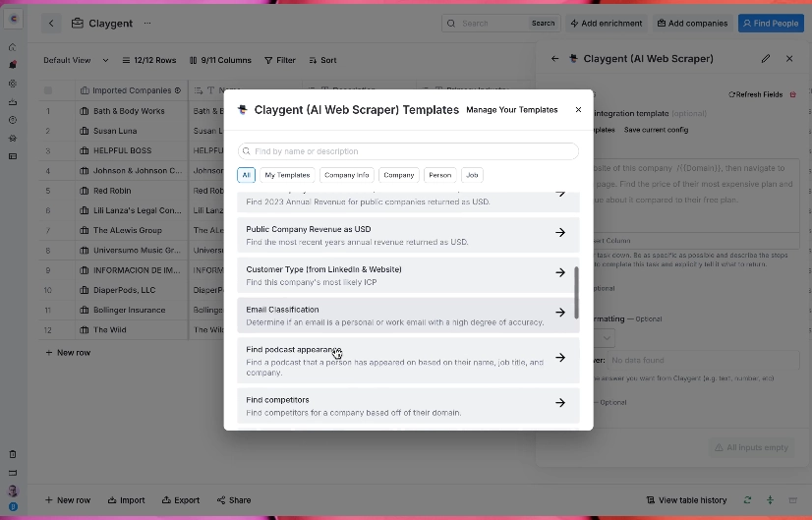The width and height of the screenshot is (812, 520).
Task: Click the All inputs empty button
Action: pyautogui.click(x=751, y=447)
